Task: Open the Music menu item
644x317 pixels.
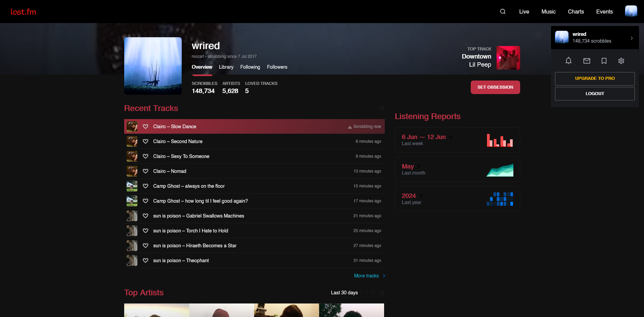Action: [549, 12]
